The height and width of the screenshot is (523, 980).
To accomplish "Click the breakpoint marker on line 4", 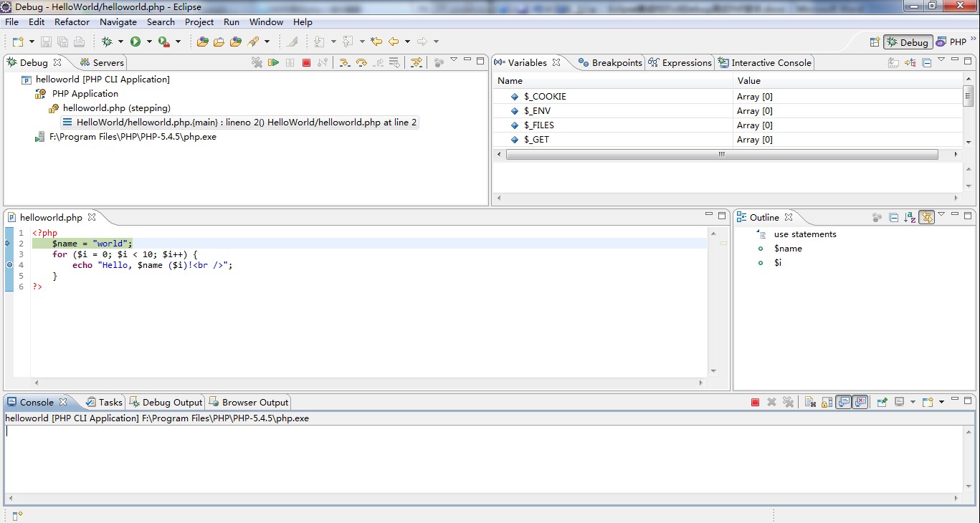I will pyautogui.click(x=9, y=265).
